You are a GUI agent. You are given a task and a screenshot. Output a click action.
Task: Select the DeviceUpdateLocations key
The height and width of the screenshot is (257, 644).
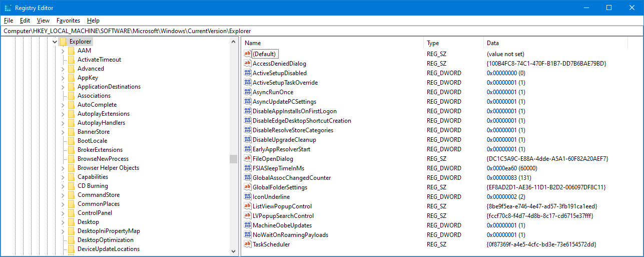point(109,249)
